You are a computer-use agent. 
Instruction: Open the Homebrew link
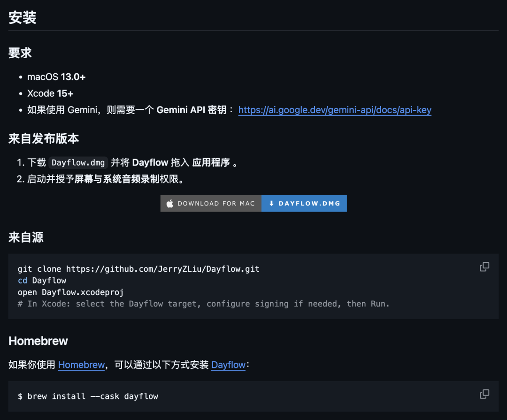coord(81,365)
